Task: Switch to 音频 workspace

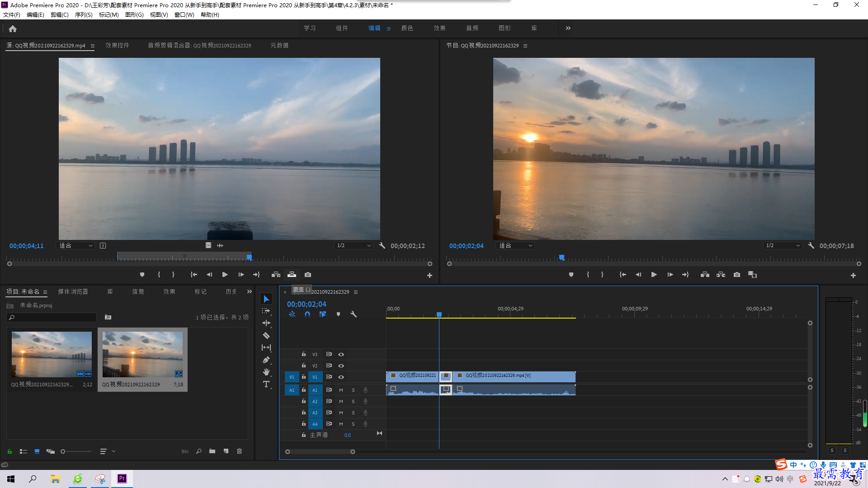Action: (472, 28)
